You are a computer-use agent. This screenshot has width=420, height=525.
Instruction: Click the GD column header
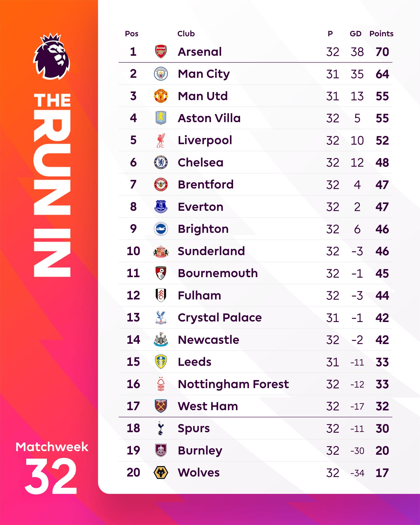pyautogui.click(x=355, y=34)
